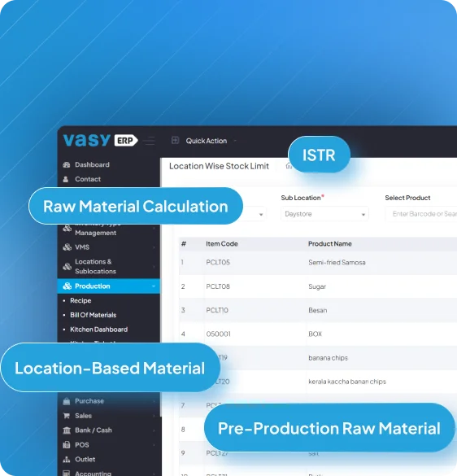Click the POS register icon

67,445
